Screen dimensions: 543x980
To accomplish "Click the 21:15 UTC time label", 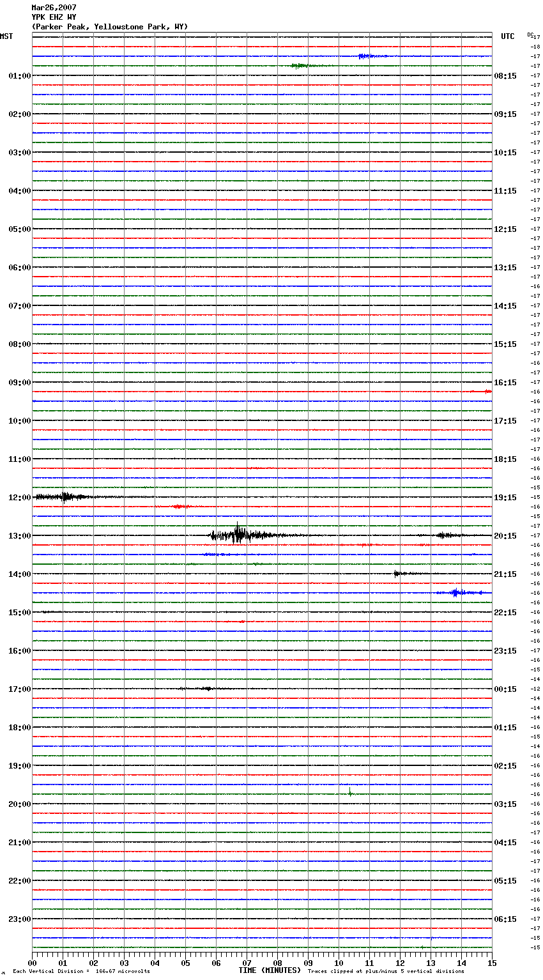I will pos(505,574).
